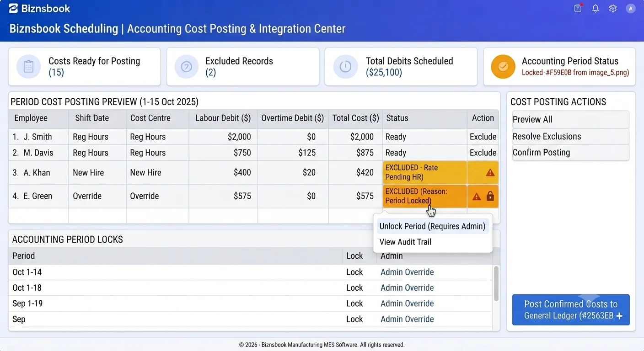644x351 pixels.
Task: Click the Total Cost ($) column header
Action: click(356, 118)
